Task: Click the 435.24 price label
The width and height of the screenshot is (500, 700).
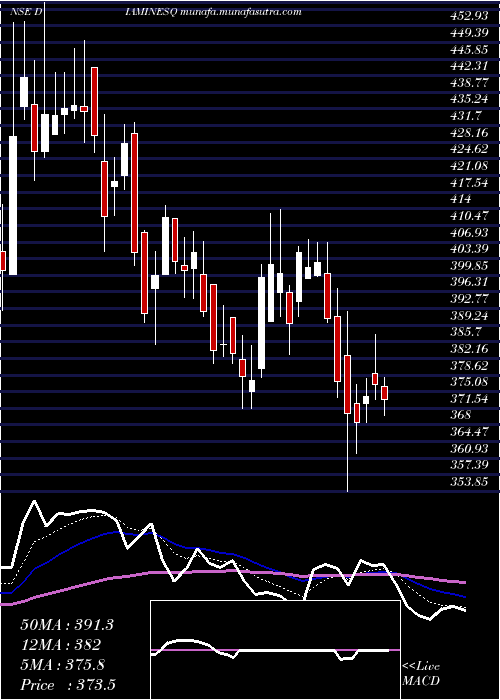Action: pyautogui.click(x=469, y=100)
